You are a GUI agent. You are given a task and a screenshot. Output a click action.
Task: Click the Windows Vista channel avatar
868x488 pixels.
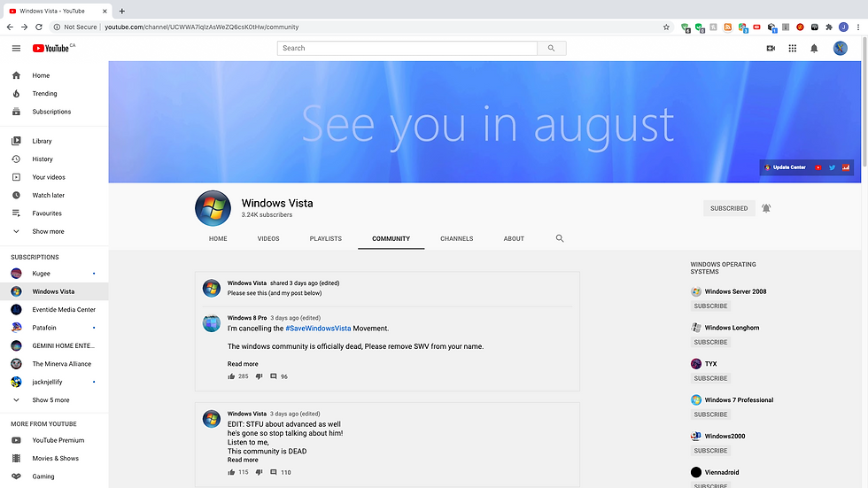coord(213,209)
